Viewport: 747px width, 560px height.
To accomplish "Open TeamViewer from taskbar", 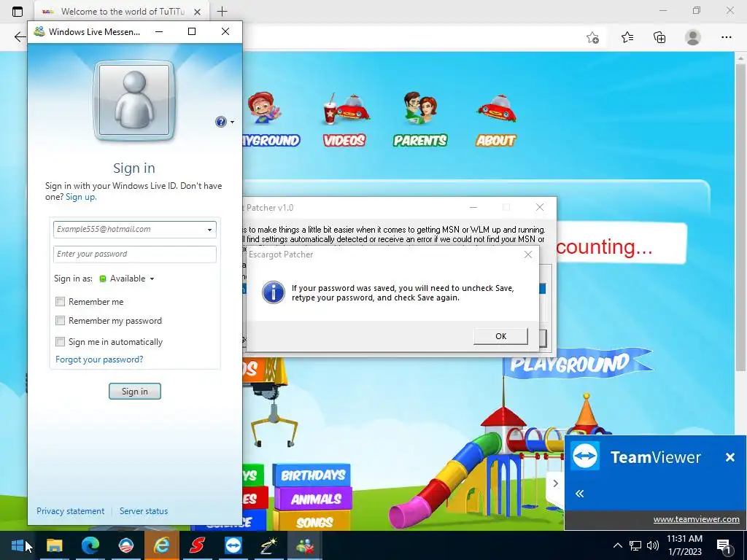I will click(x=233, y=545).
